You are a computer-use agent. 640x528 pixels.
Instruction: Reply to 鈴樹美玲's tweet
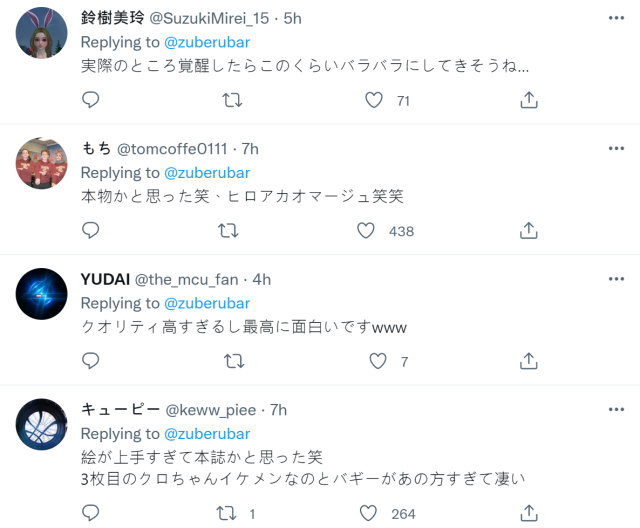pos(90,100)
